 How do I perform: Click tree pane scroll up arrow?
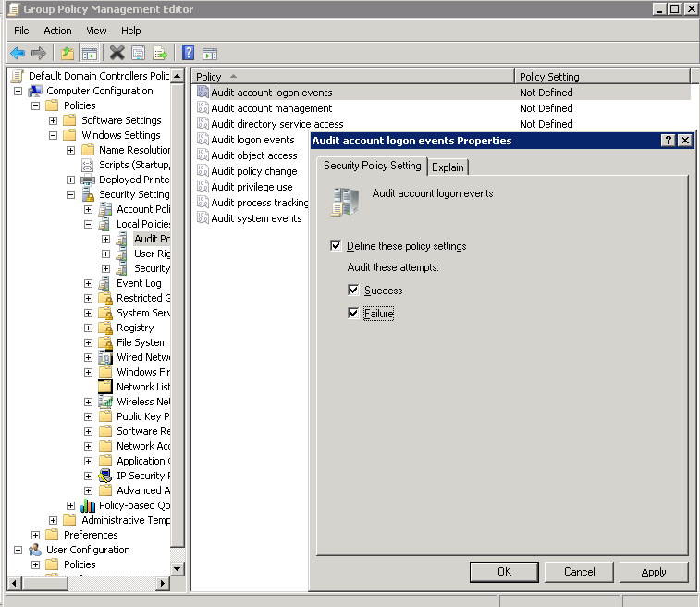[178, 76]
